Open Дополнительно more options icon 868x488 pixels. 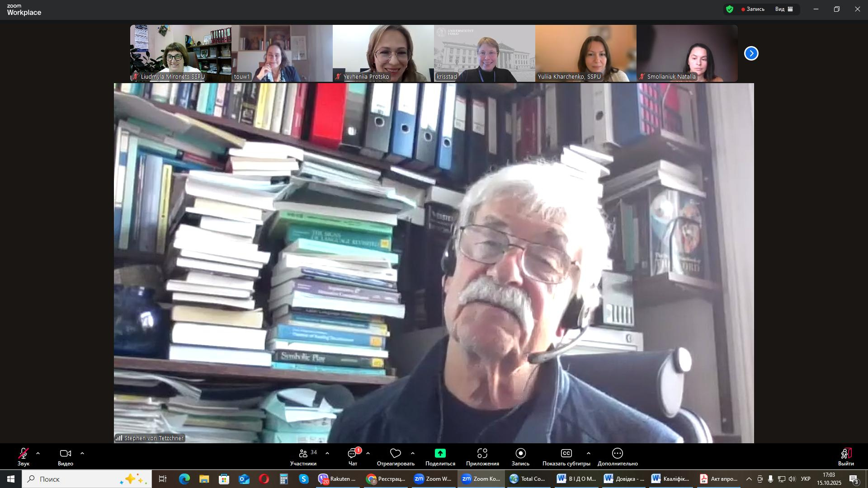[x=618, y=454]
